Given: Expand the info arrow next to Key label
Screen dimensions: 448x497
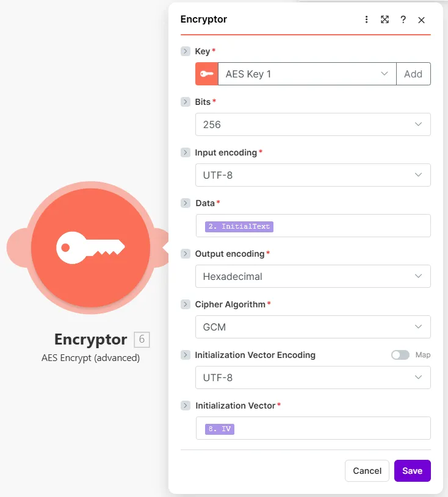Looking at the screenshot, I should (x=186, y=51).
